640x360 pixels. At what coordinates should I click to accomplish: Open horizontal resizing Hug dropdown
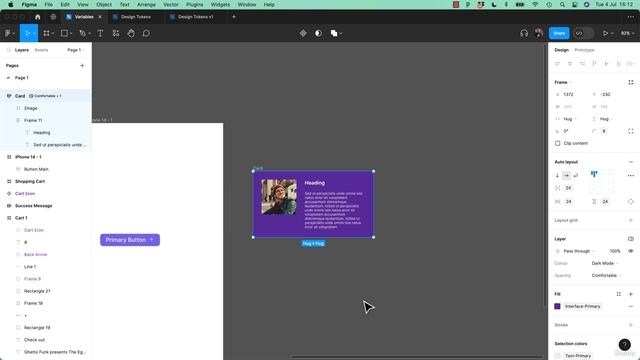coord(569,119)
